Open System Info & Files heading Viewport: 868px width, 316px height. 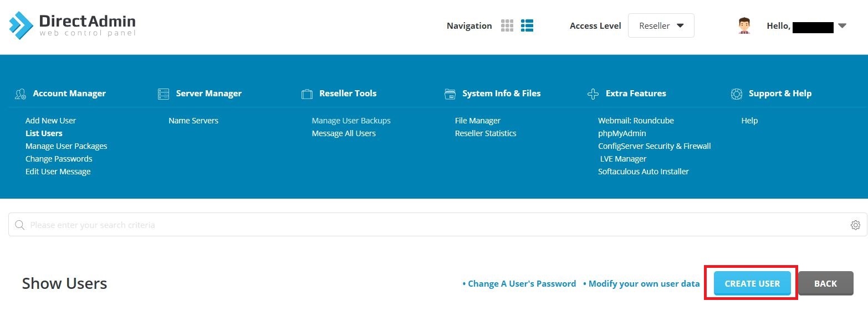coord(502,94)
